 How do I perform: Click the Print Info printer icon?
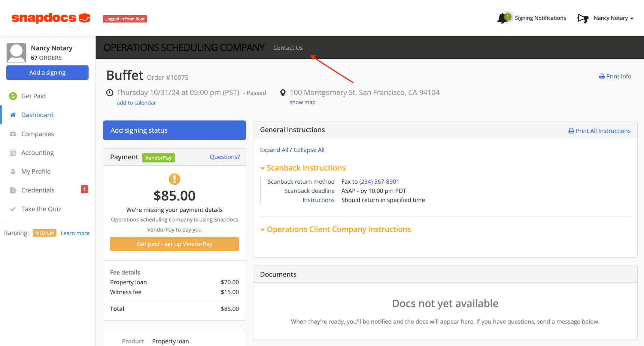(602, 76)
